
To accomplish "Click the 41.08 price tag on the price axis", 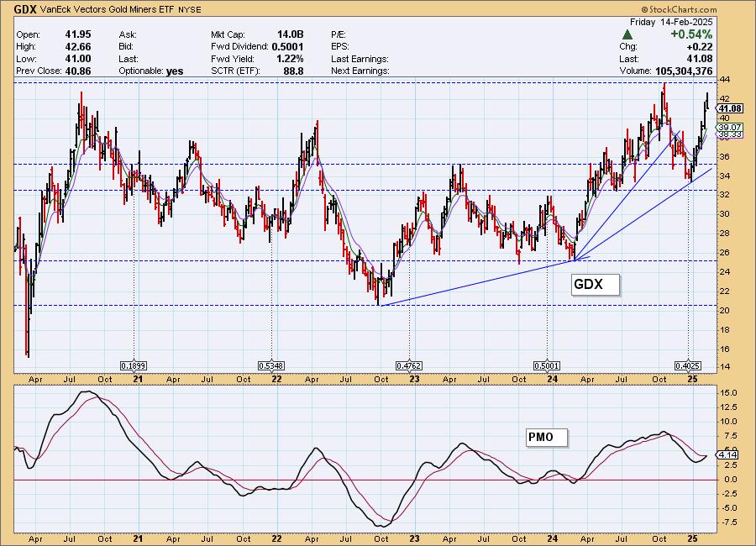I will [x=730, y=108].
